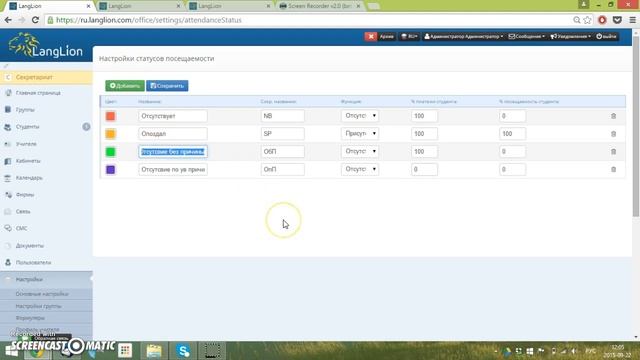This screenshot has height=360, width=640.
Task: Click the NB short name field
Action: (282, 116)
